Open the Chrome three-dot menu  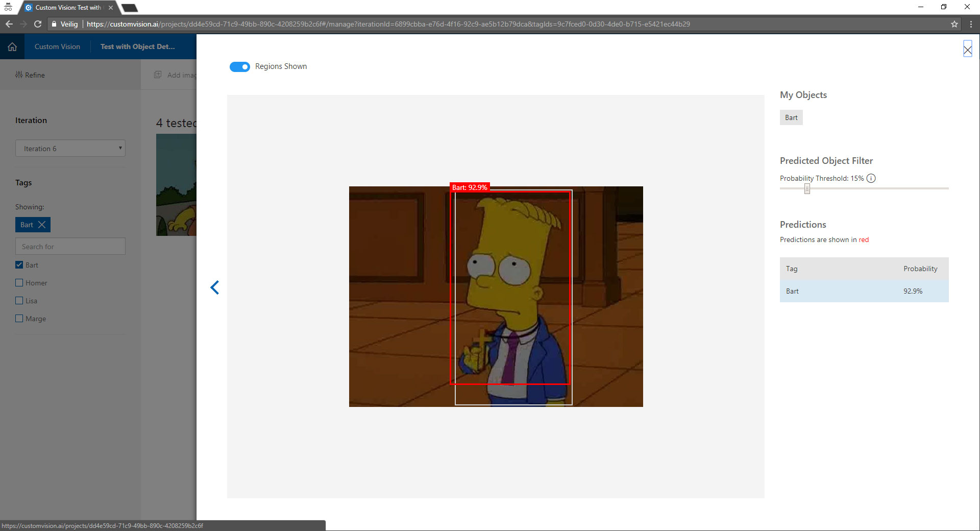click(x=971, y=24)
